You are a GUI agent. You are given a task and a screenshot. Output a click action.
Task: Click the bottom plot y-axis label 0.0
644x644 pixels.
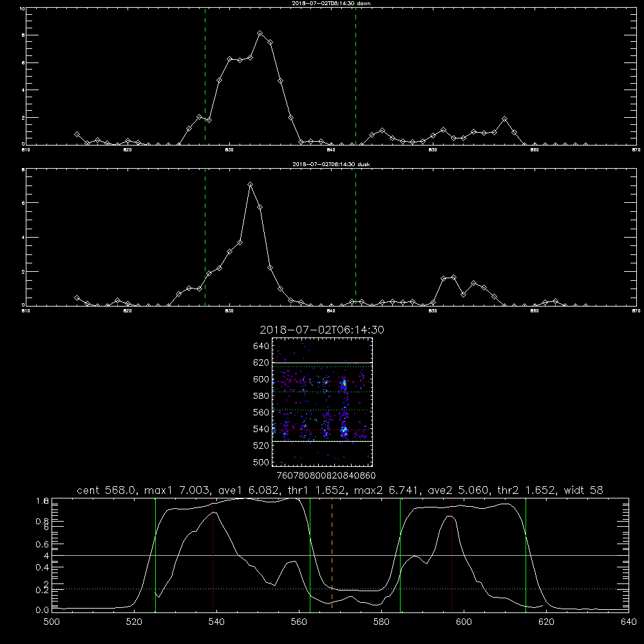[x=43, y=610]
